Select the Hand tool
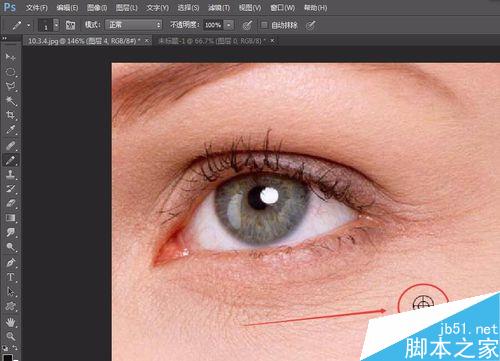 pyautogui.click(x=10, y=322)
